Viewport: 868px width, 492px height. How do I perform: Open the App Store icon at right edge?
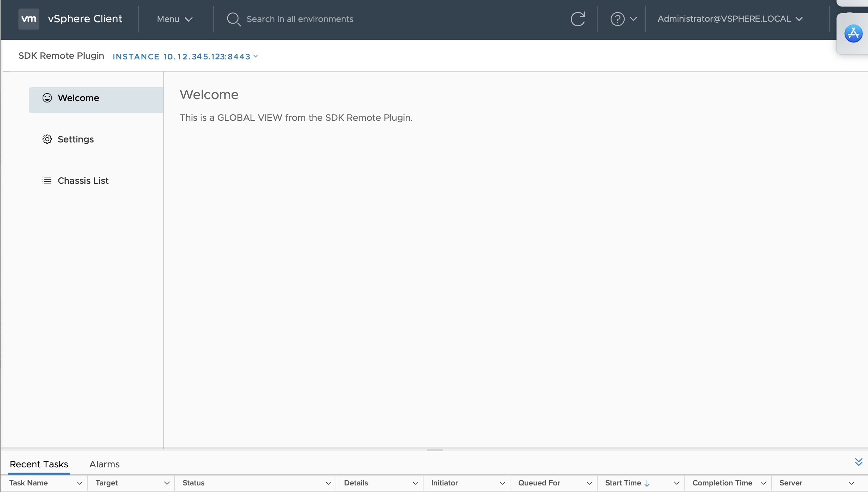pyautogui.click(x=854, y=34)
